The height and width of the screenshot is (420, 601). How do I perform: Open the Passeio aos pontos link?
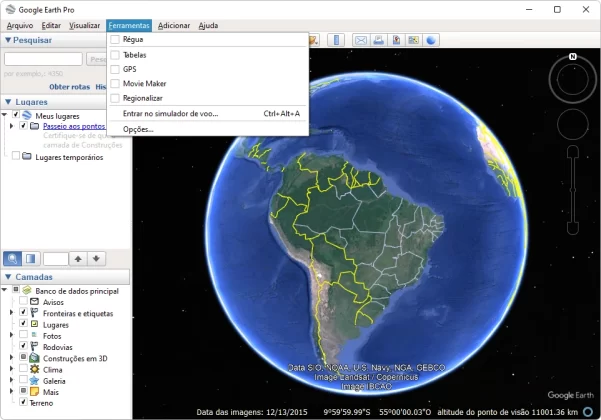coord(74,126)
